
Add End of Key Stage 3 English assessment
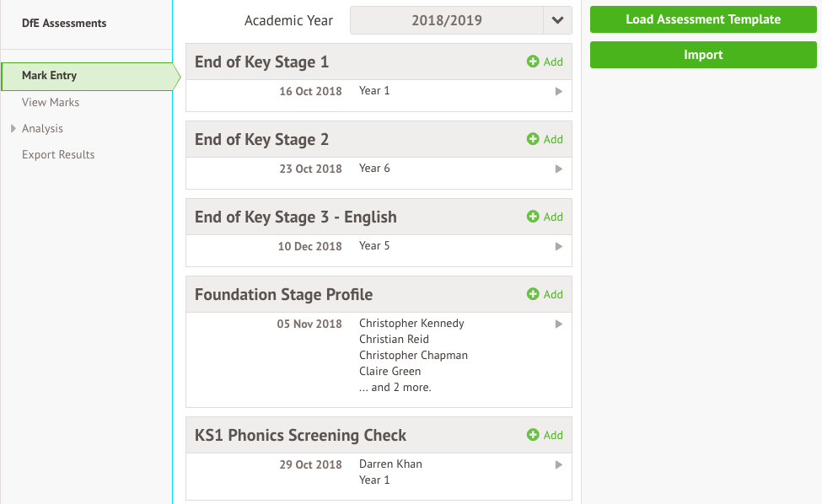pyautogui.click(x=545, y=217)
